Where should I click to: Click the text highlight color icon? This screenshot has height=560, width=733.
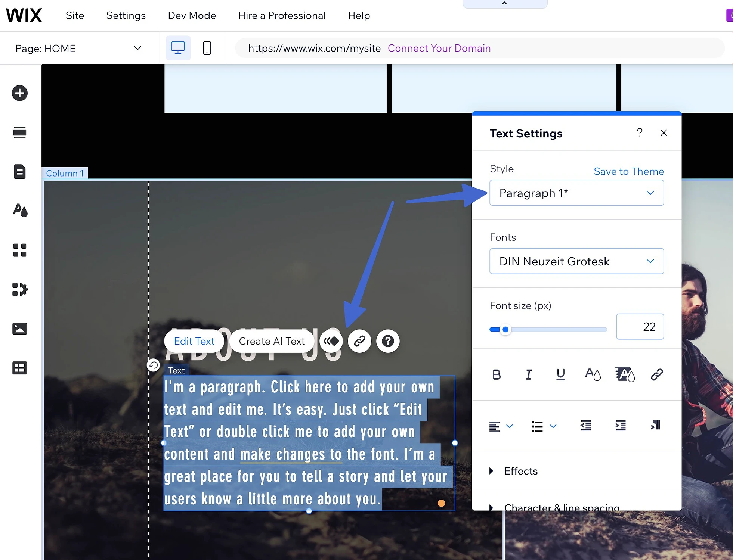[623, 374]
